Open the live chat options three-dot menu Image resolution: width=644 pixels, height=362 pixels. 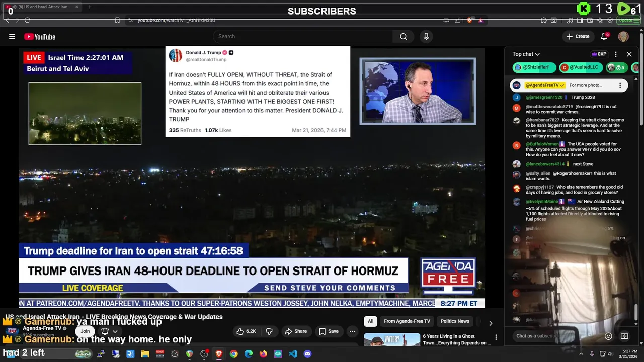[616, 54]
